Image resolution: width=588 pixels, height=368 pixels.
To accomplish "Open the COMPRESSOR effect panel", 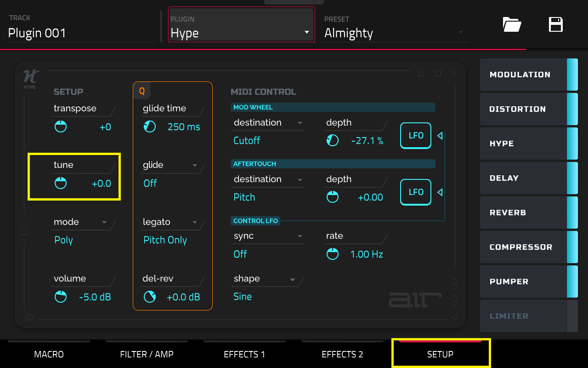I will [523, 247].
